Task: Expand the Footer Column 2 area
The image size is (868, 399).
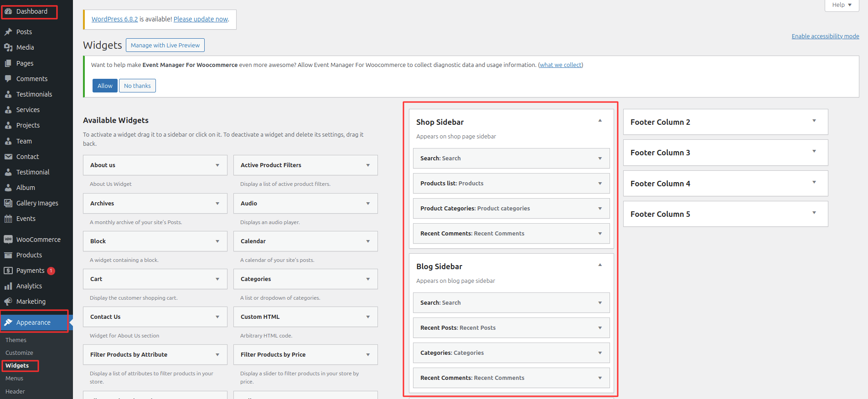Action: click(x=814, y=121)
